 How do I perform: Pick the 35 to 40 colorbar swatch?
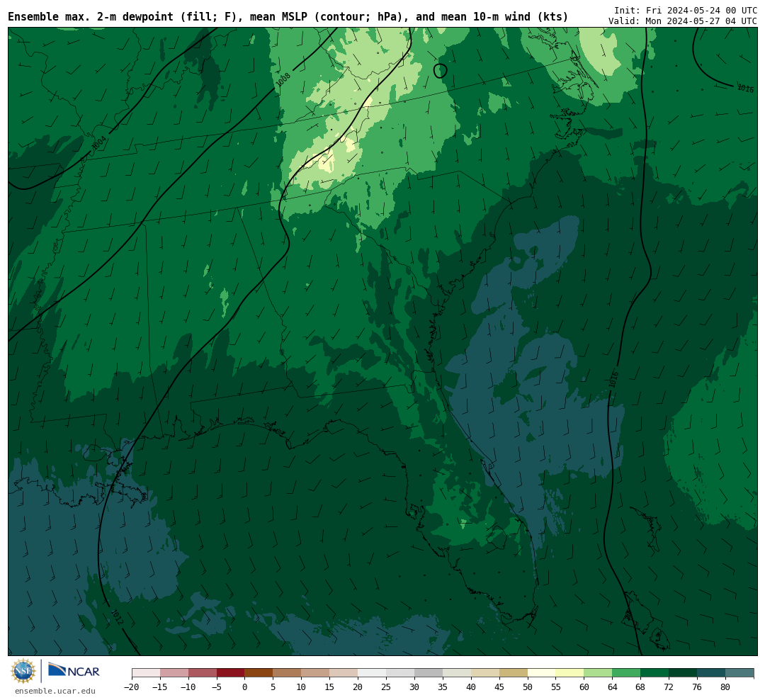coord(457,673)
